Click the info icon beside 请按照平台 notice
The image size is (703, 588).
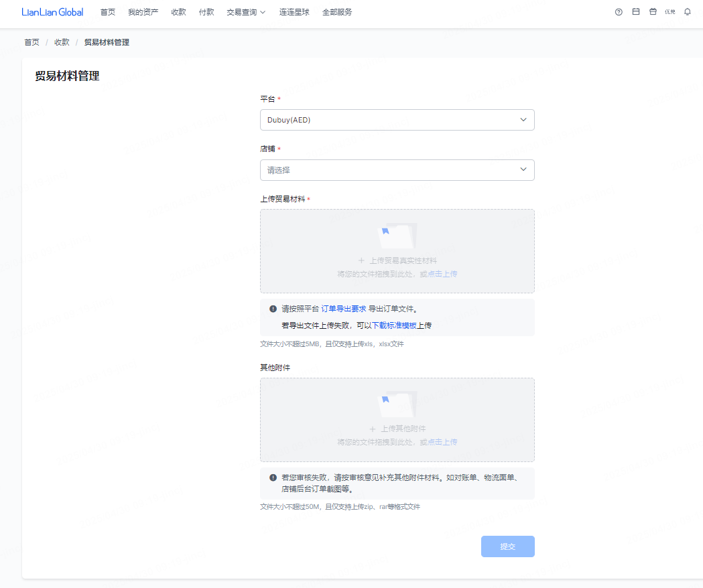(273, 309)
